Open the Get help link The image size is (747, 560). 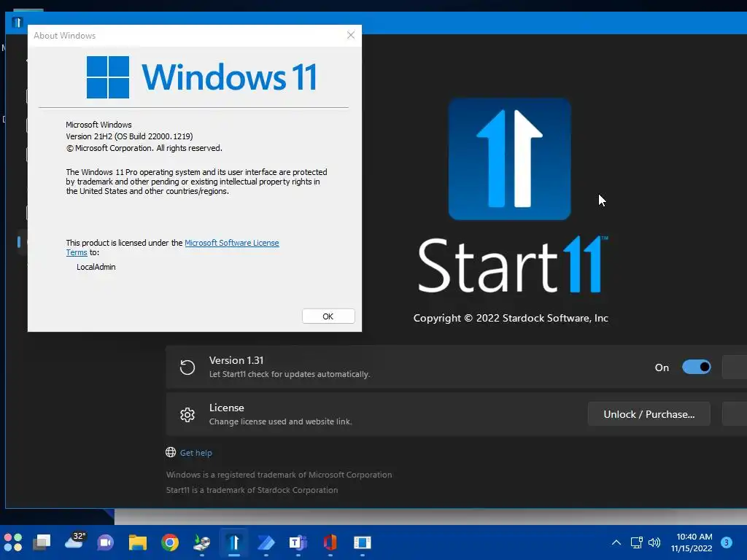[196, 453]
